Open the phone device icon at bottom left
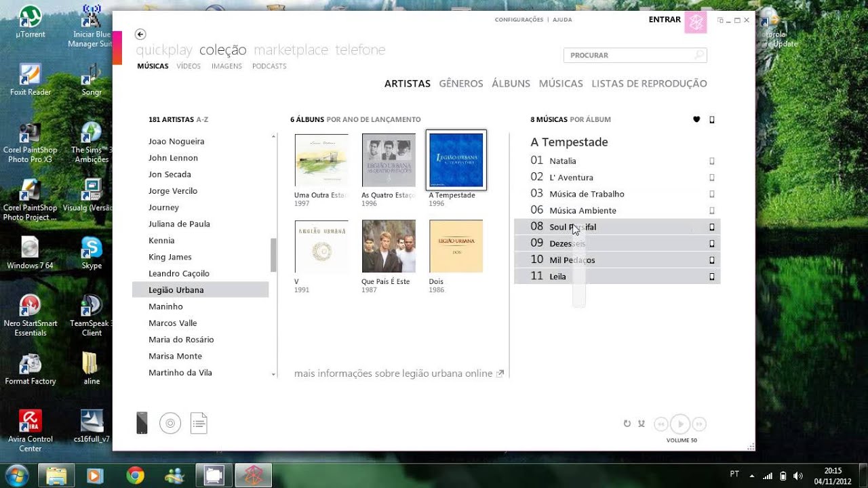Viewport: 868px width, 488px height. [142, 423]
